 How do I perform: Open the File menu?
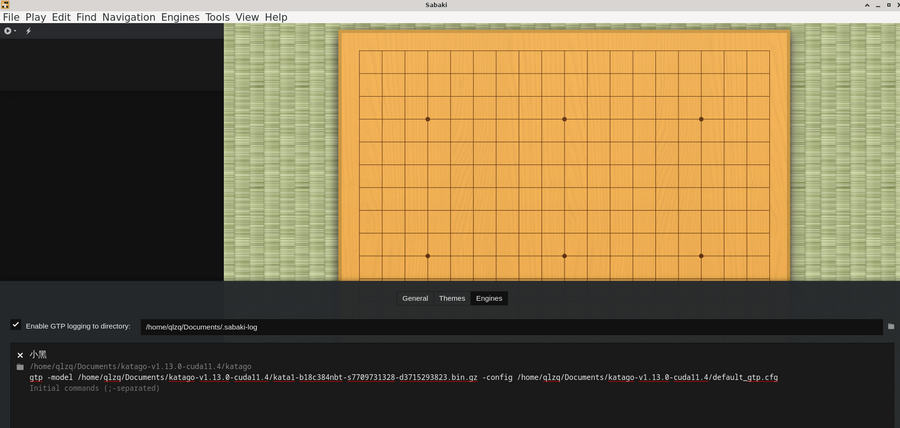pyautogui.click(x=11, y=17)
